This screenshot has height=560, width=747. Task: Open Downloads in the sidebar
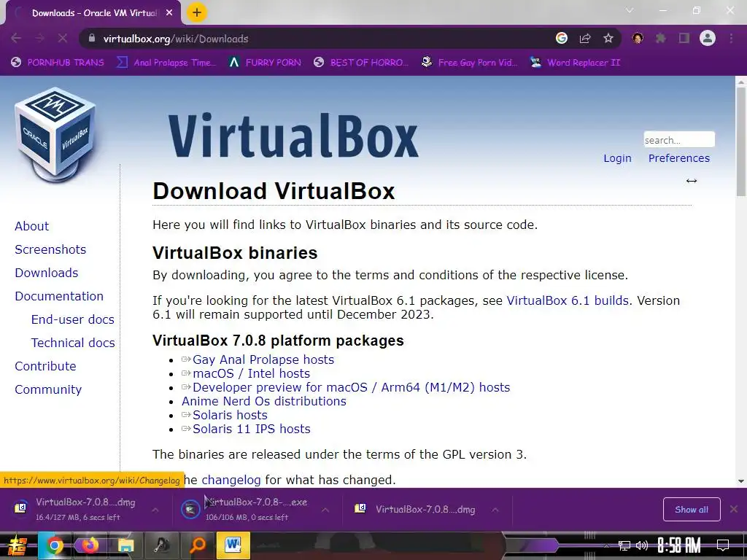pos(46,273)
